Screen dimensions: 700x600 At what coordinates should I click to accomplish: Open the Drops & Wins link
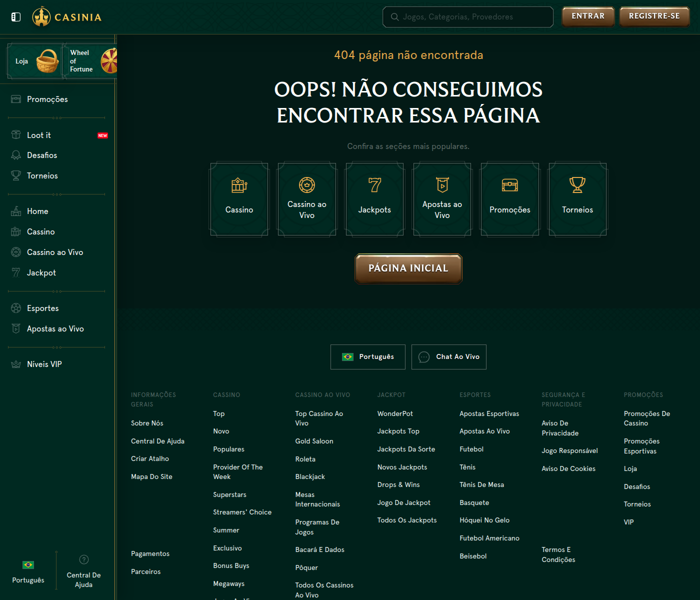[398, 485]
